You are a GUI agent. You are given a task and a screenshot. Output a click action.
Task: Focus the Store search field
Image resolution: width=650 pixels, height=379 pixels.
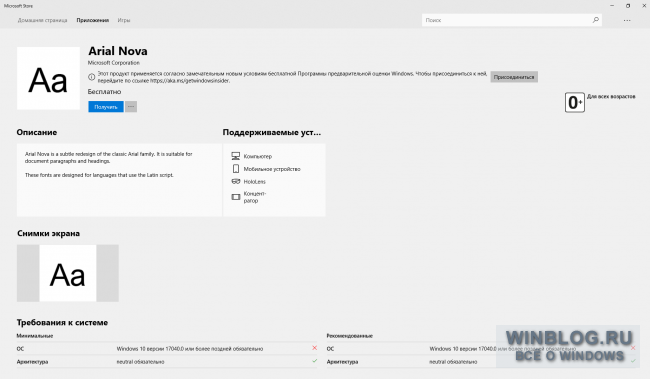512,20
